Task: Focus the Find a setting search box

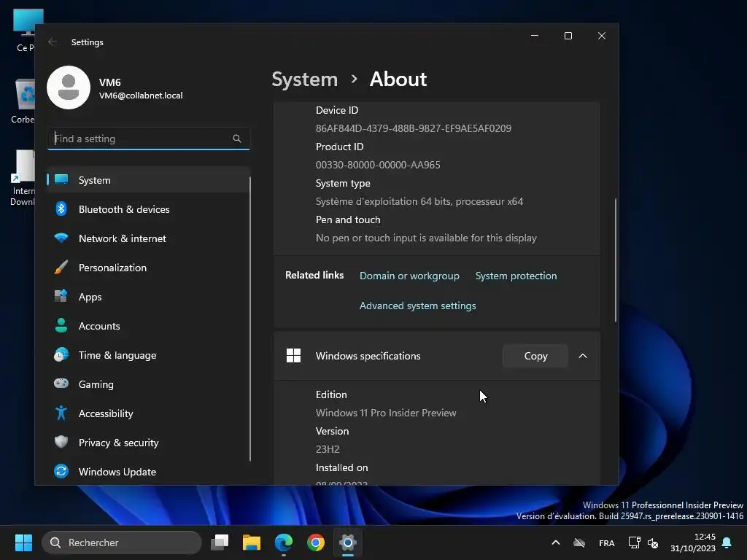Action: click(x=149, y=139)
